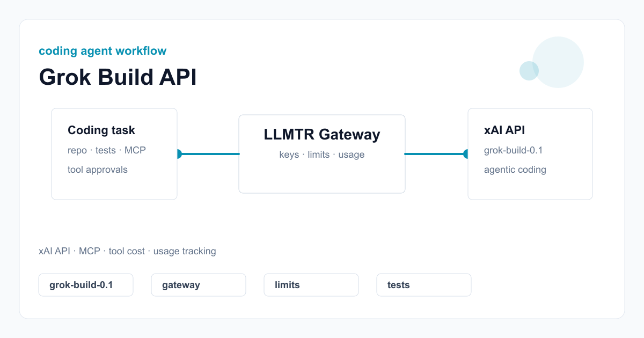This screenshot has height=338, width=644.
Task: Click the repo · tests · MCP line
Action: coord(107,150)
